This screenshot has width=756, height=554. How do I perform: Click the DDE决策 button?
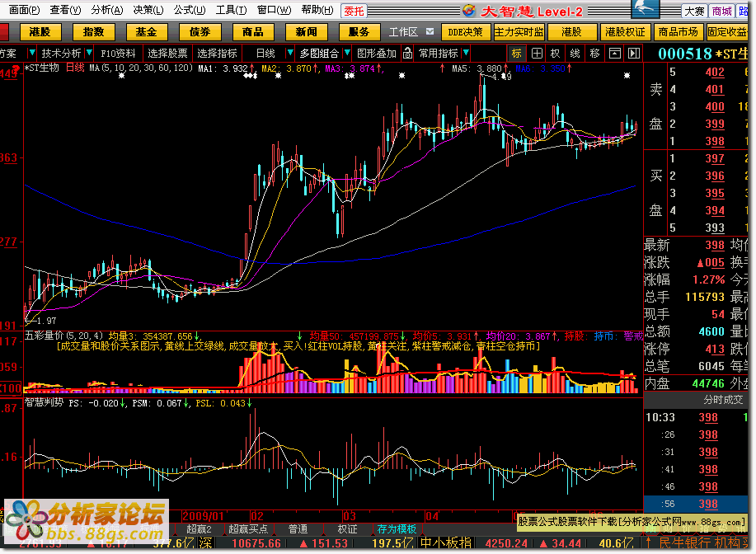465,32
